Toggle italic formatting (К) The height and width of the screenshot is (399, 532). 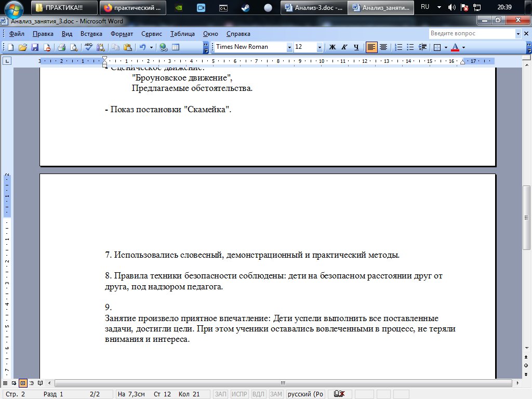point(344,47)
